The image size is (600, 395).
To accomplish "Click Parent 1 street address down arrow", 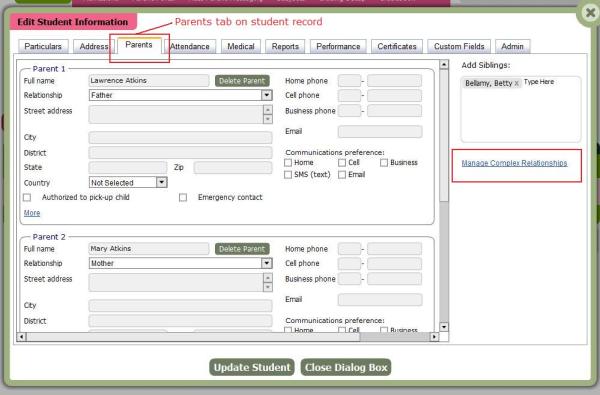I will pyautogui.click(x=268, y=119).
